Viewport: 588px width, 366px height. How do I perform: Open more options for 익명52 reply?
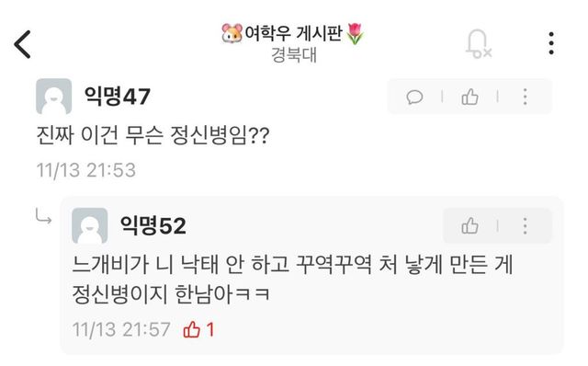point(525,226)
